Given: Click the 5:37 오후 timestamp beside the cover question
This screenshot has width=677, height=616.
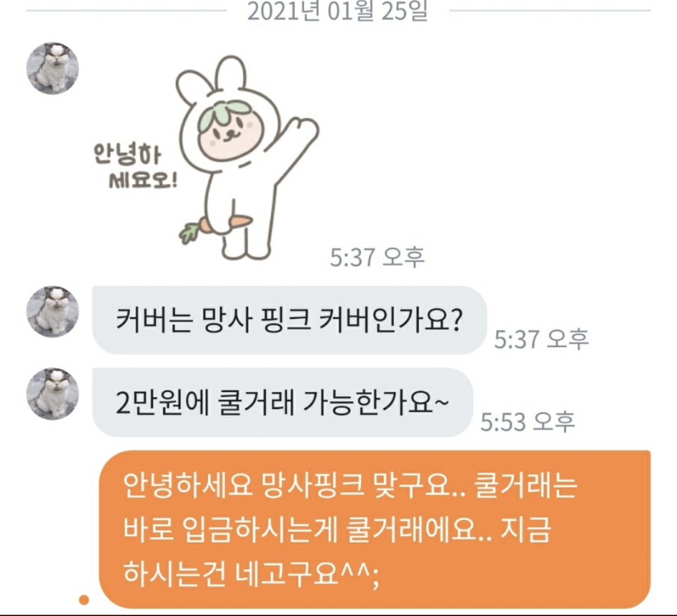Looking at the screenshot, I should point(542,339).
